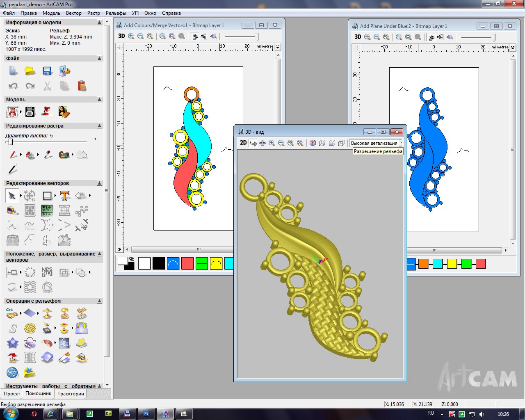Open the Проект tab

[x=12, y=394]
